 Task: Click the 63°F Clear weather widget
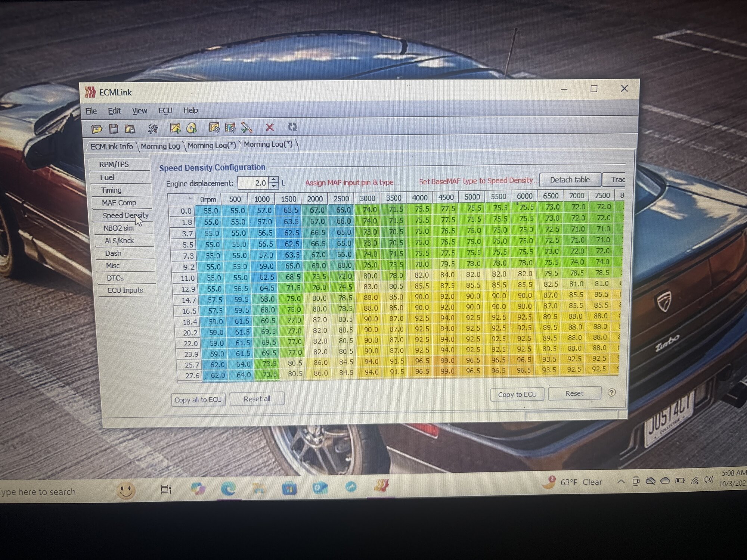[573, 482]
